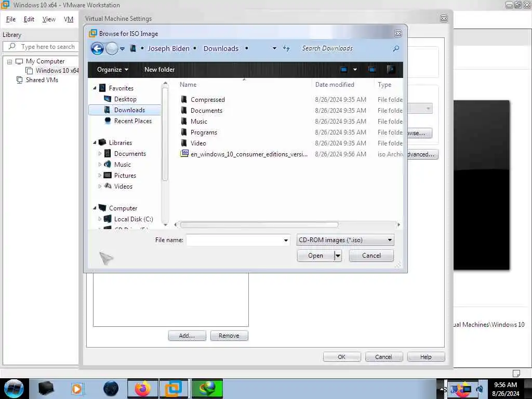Click into the Search Downloads field
The image size is (532, 399).
344,48
